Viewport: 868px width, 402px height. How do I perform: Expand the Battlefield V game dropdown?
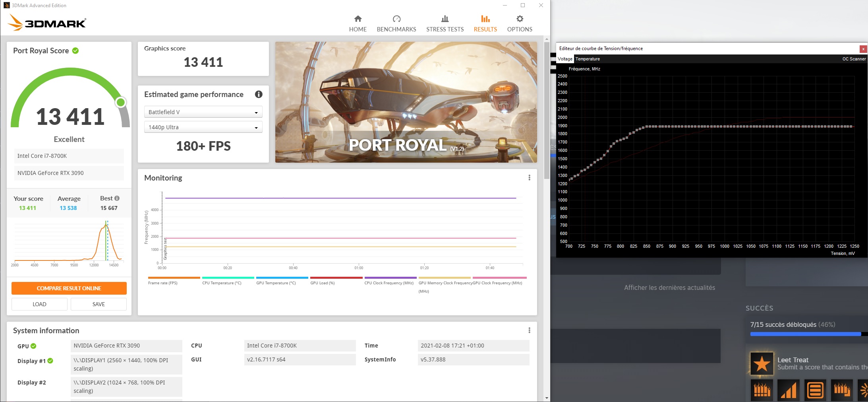[203, 112]
